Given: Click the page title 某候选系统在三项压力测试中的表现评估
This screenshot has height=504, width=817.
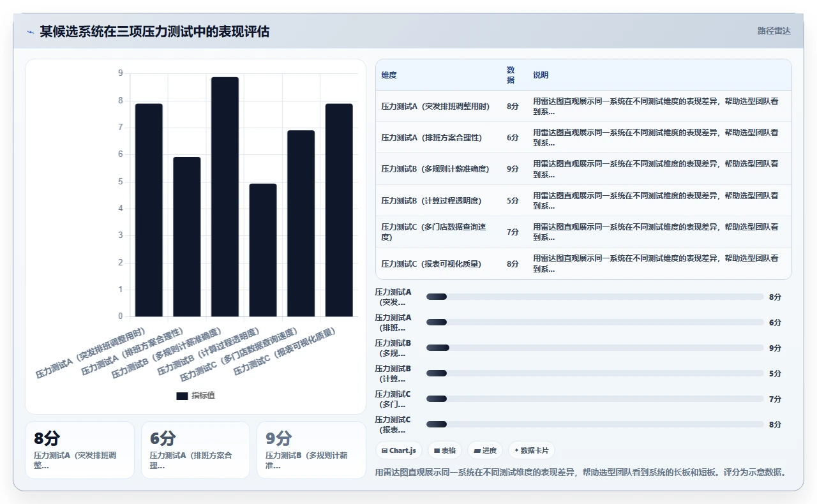Looking at the screenshot, I should (x=154, y=31).
